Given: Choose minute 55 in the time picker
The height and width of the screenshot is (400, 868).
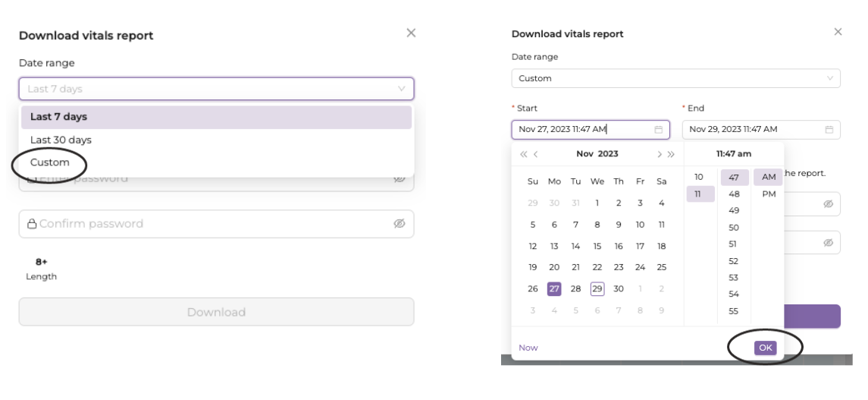Looking at the screenshot, I should point(734,311).
